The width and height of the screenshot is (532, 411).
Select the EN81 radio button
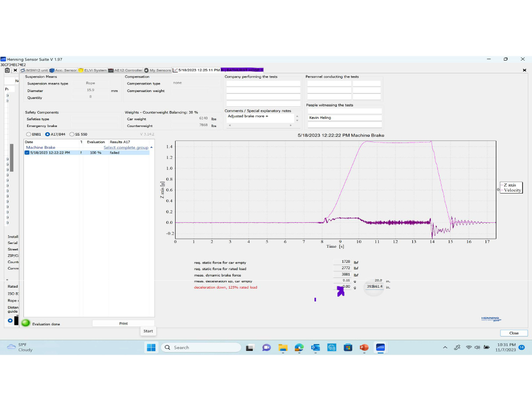pyautogui.click(x=29, y=135)
